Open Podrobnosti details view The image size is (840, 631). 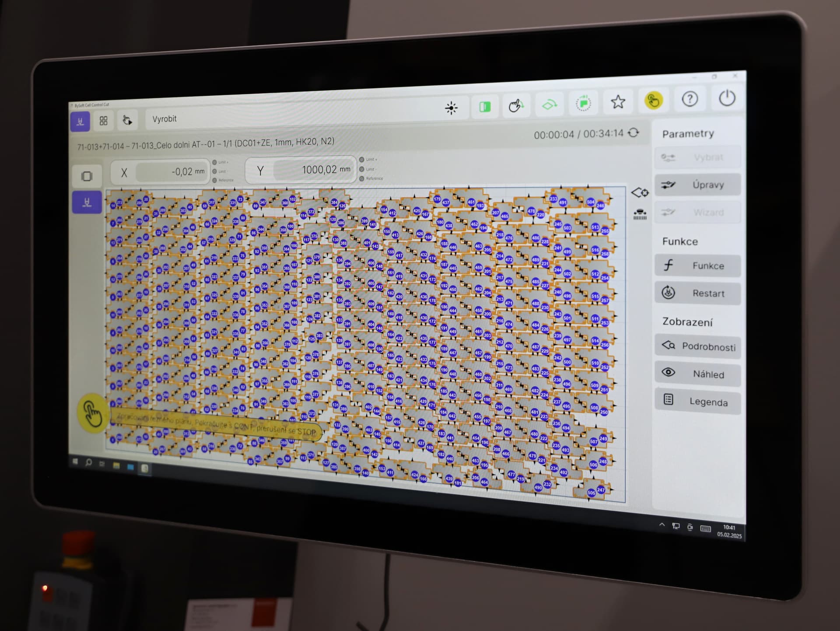698,346
